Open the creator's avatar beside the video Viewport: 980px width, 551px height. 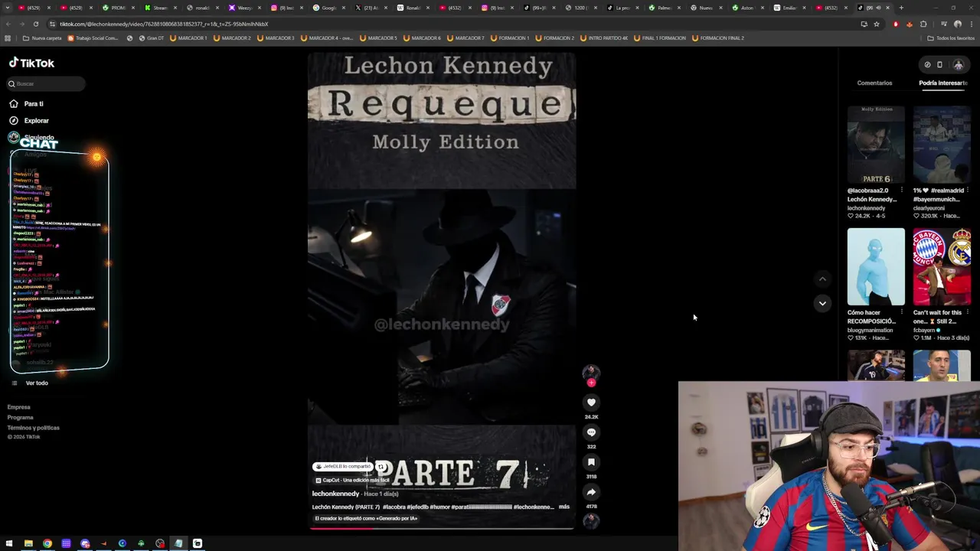(591, 373)
